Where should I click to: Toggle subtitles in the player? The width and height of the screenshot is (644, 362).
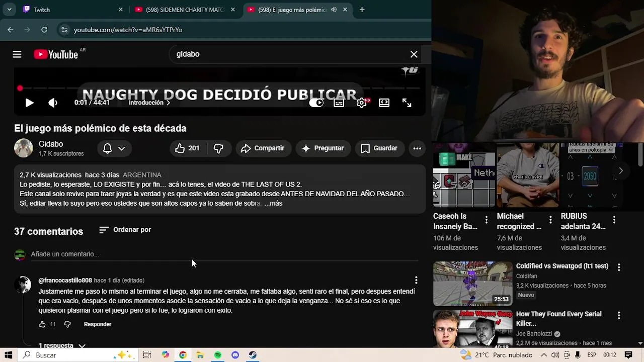coord(339,103)
